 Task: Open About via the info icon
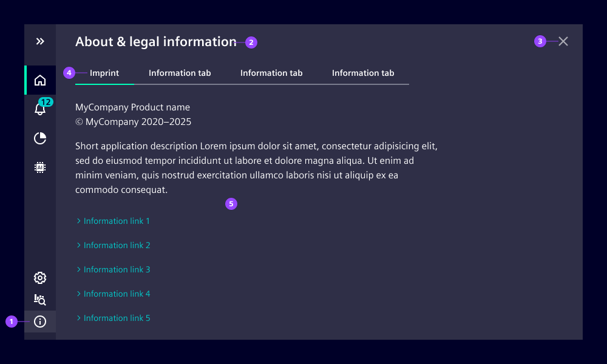tap(40, 322)
